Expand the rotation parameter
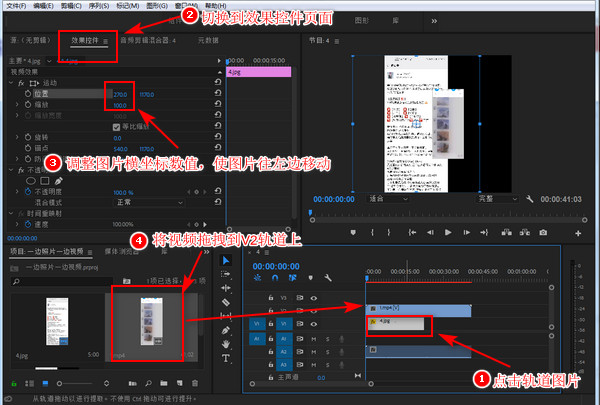The width and height of the screenshot is (600, 405). (17, 137)
